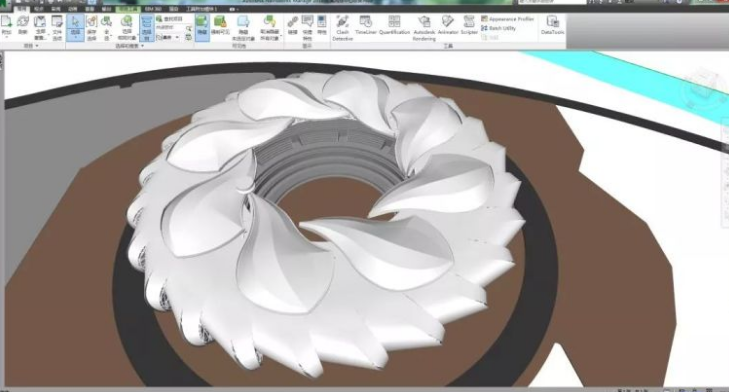
Task: Switch to the green Item Tools tab
Action: pyautogui.click(x=127, y=9)
